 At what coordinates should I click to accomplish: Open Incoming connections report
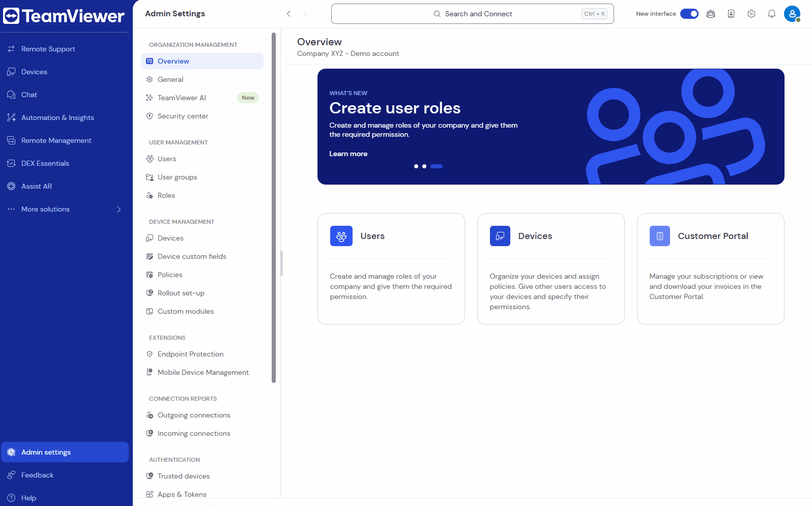(x=202, y=433)
